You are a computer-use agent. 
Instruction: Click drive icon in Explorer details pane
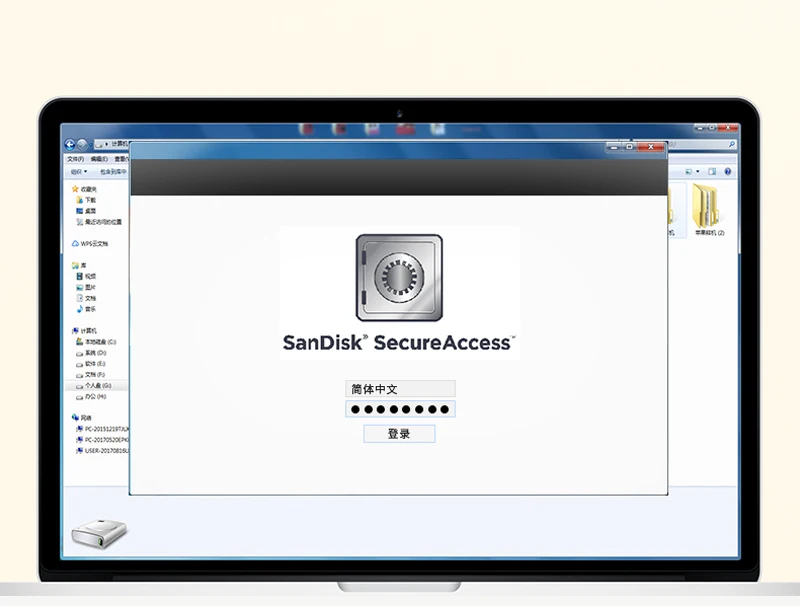[x=99, y=534]
